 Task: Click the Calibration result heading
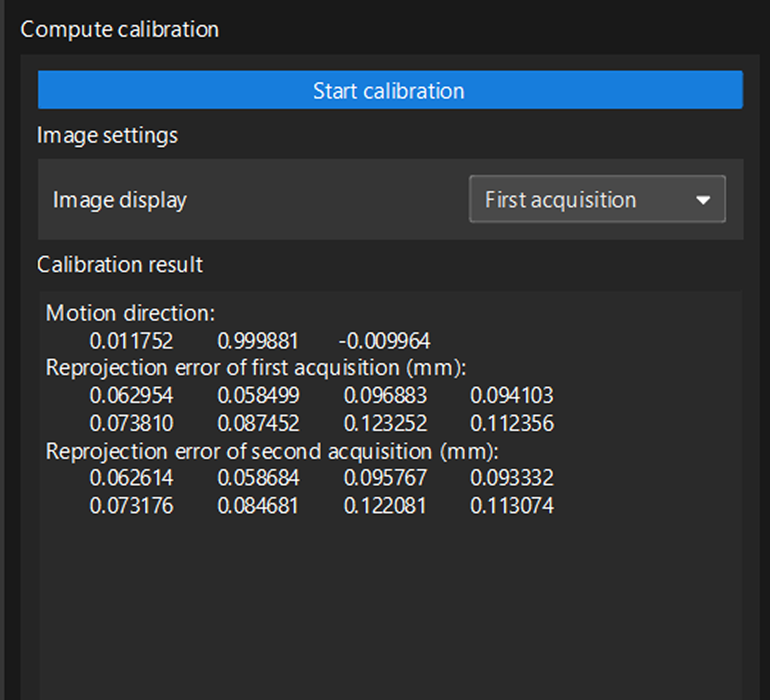120,265
